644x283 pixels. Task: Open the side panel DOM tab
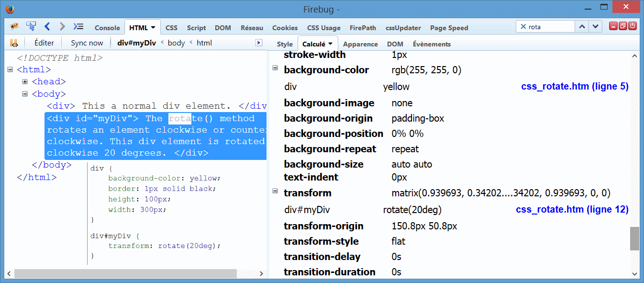click(x=395, y=44)
